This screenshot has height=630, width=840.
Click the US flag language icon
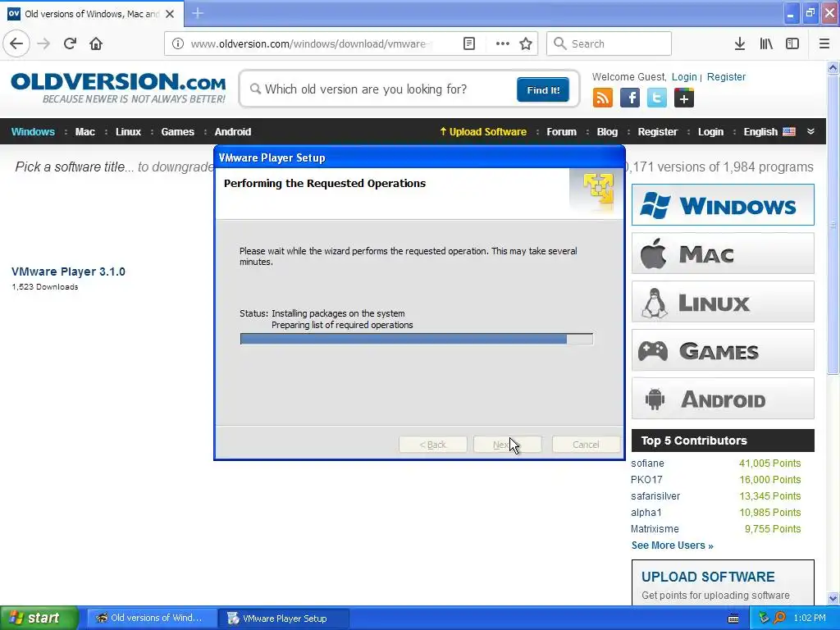tap(789, 132)
